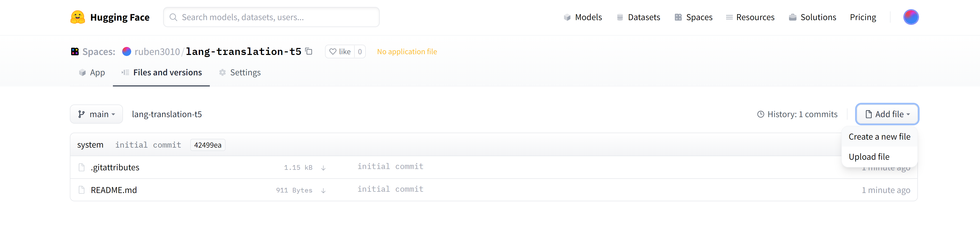The width and height of the screenshot is (980, 233).
Task: Open the Resources menu in navbar
Action: point(750,17)
